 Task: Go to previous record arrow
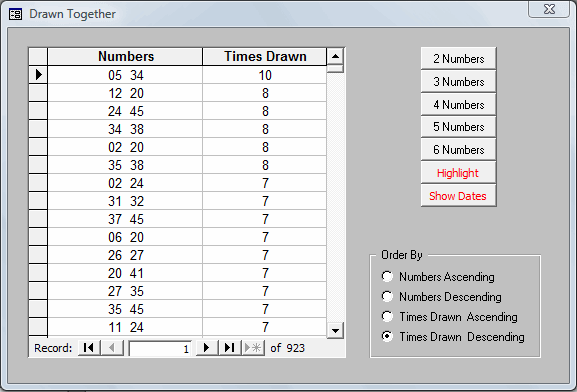click(111, 347)
